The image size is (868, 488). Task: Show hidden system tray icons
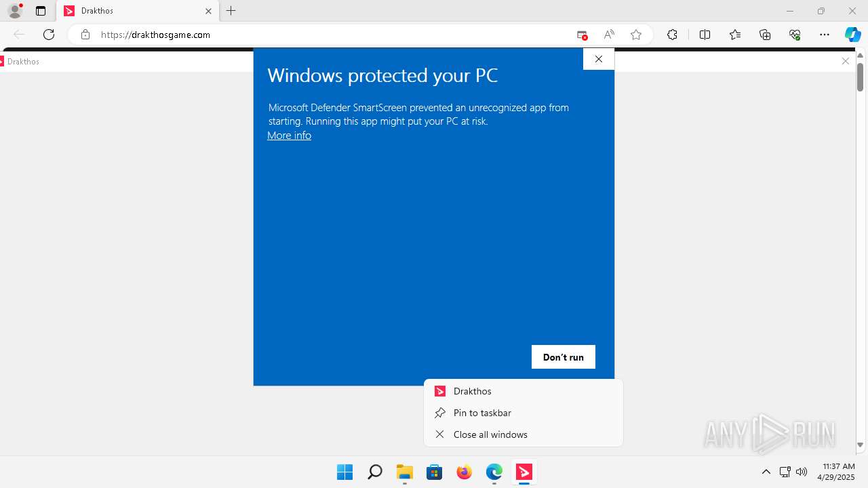pos(766,472)
